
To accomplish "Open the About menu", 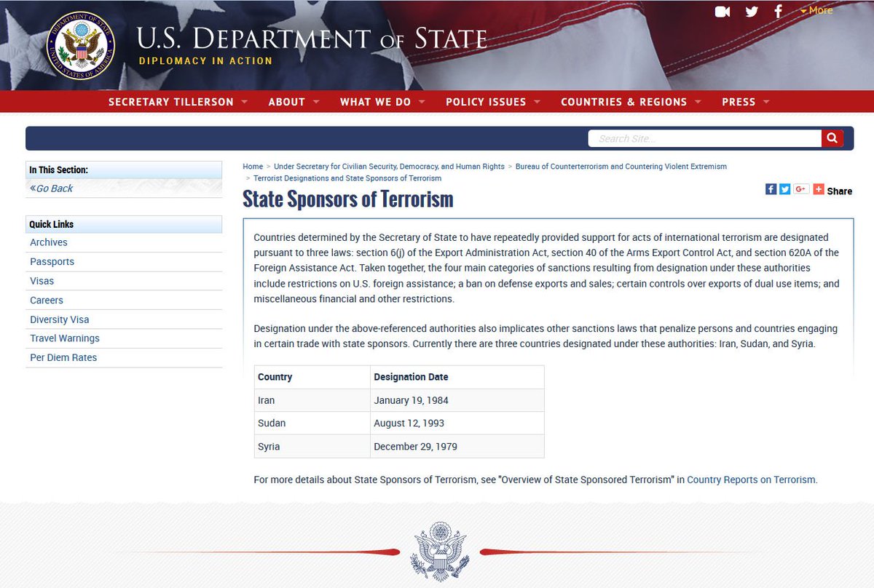I will 286,102.
